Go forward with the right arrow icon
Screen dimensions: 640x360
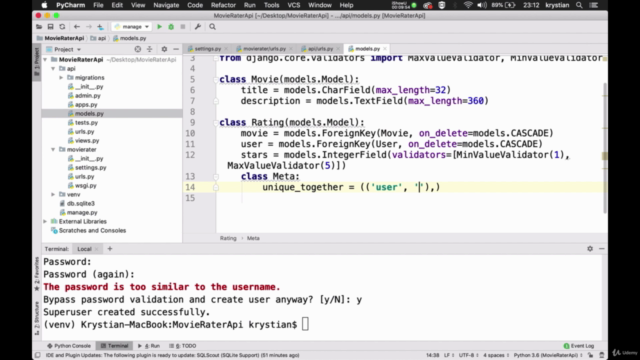tap(89, 27)
